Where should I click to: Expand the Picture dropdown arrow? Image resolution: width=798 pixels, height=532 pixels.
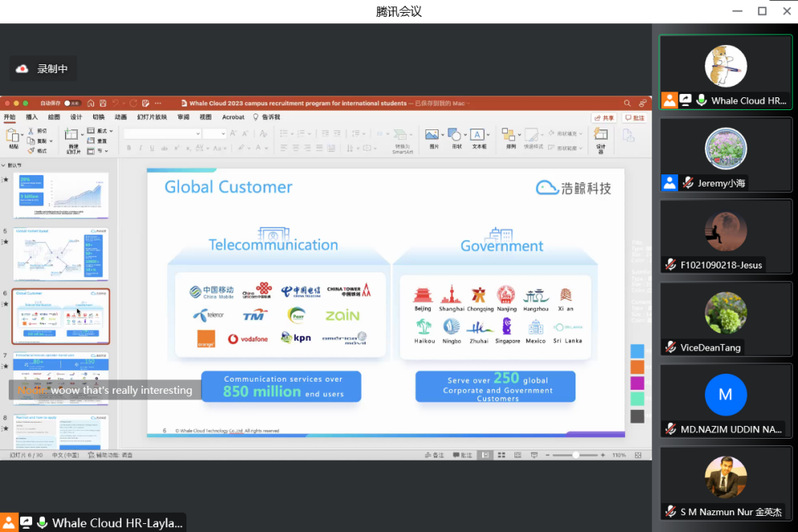click(442, 135)
